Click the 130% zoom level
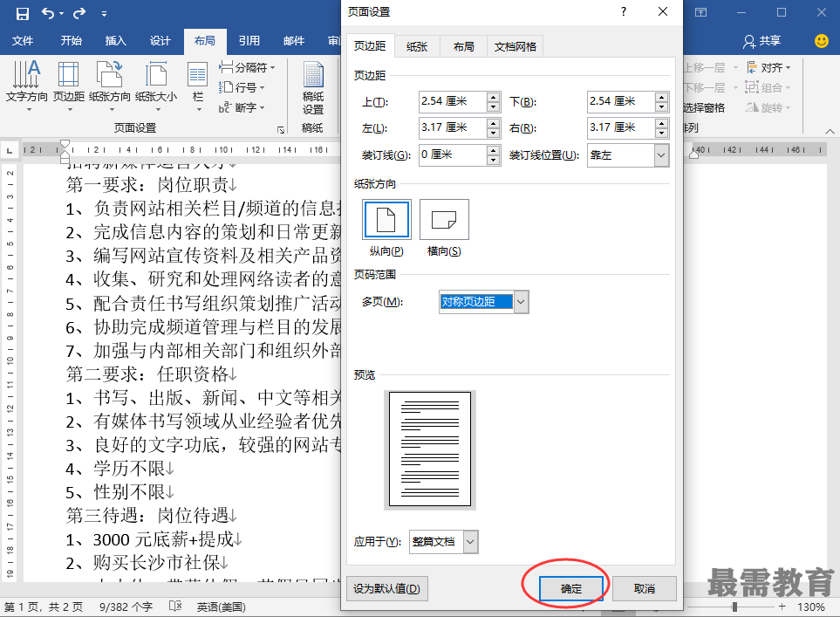 (810, 607)
